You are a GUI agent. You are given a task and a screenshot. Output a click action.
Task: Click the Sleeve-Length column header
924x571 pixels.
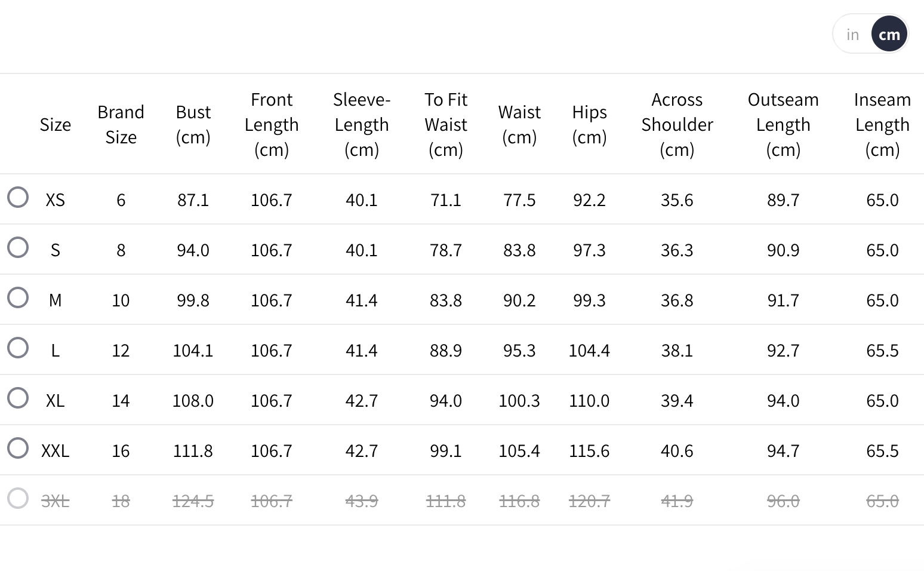[x=362, y=125]
